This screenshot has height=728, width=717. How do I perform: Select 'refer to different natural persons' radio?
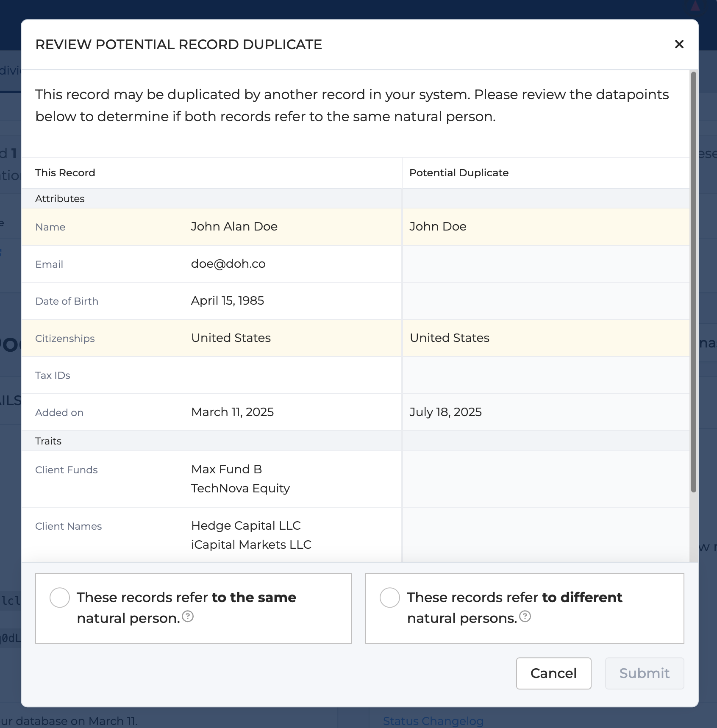pyautogui.click(x=390, y=597)
